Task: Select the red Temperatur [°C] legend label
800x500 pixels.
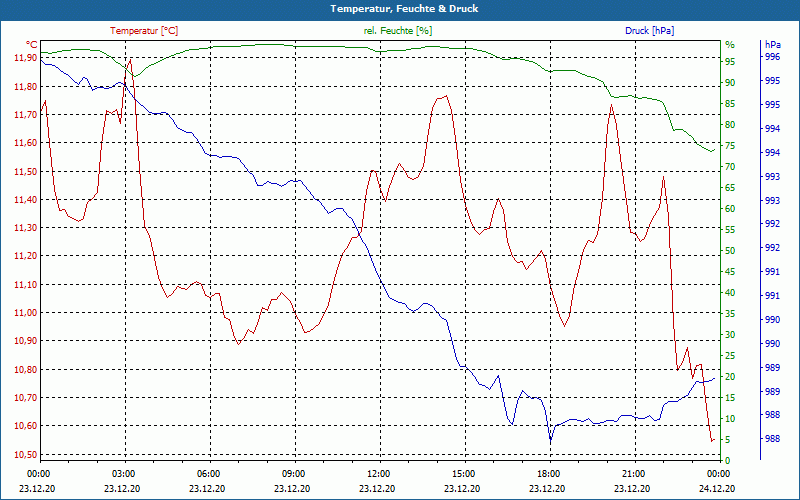Action: click(144, 31)
